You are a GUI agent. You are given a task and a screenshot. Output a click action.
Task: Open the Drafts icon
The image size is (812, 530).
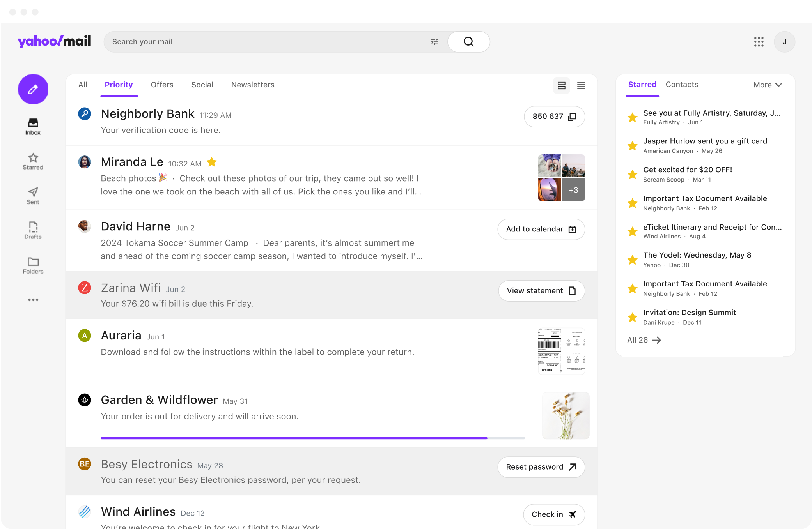33,227
